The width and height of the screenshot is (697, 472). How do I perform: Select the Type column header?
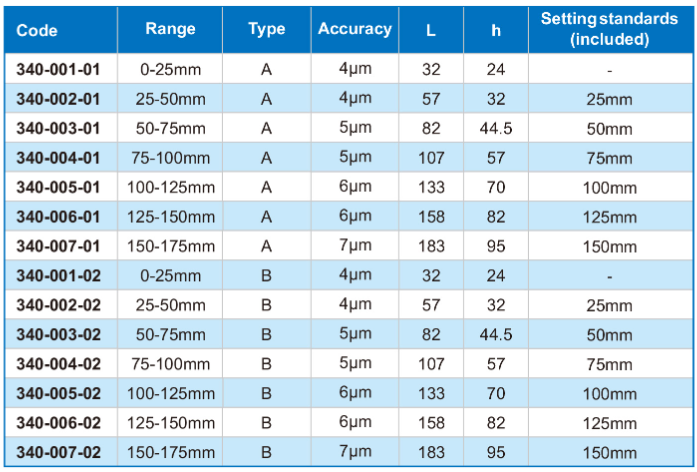[x=266, y=28]
